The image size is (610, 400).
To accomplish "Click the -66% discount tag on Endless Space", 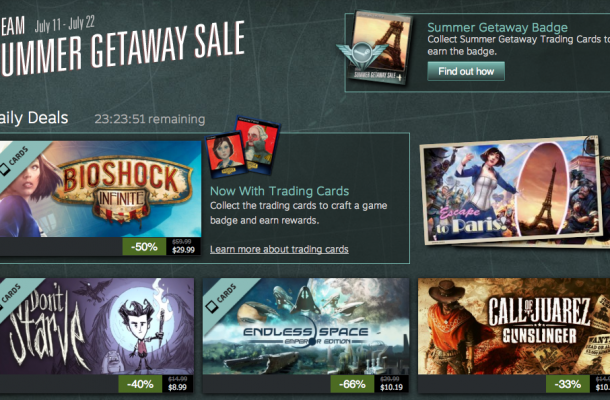I will click(352, 384).
